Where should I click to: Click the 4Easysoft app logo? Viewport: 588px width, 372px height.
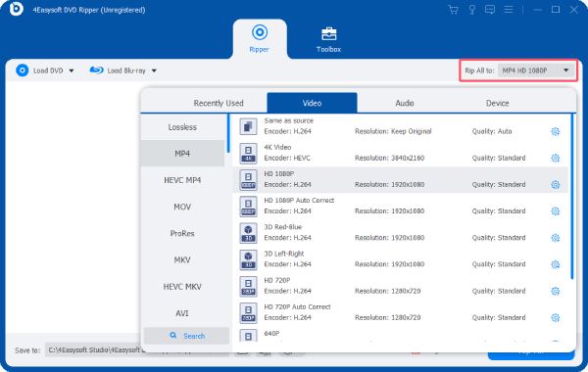pos(16,9)
